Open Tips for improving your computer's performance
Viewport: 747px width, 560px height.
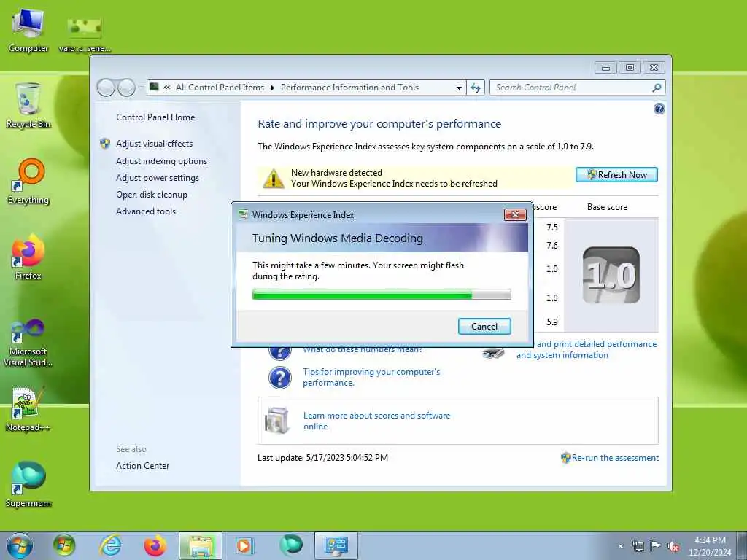[371, 377]
